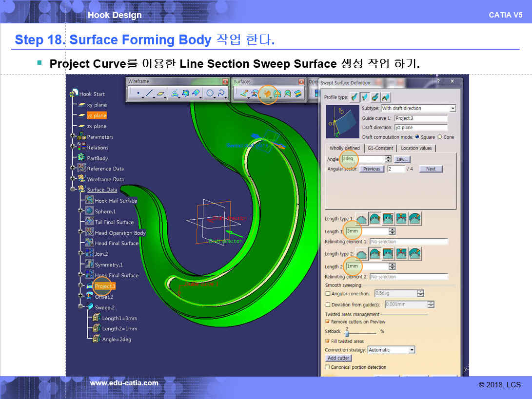Click the Extrude tool in Surfaces toolbar
The height and width of the screenshot is (399, 532).
[x=244, y=94]
